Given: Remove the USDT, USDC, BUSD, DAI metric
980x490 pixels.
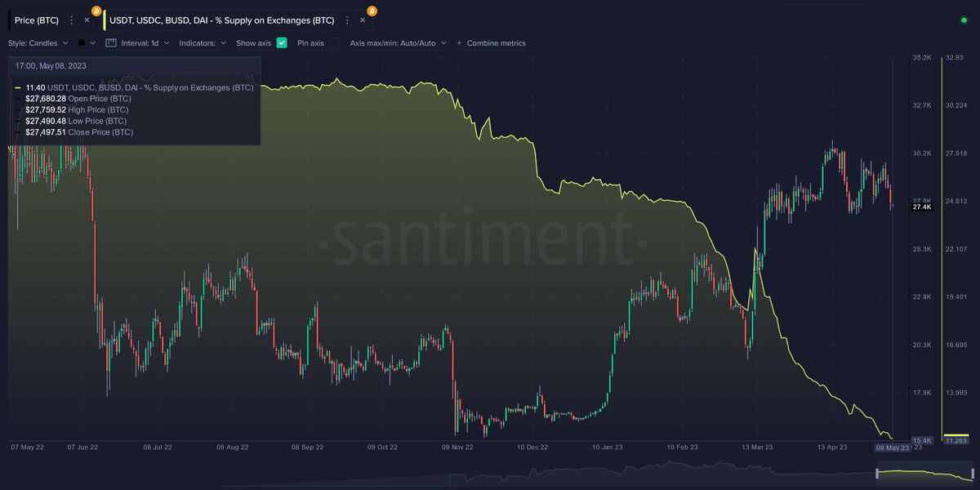Looking at the screenshot, I should coord(363,20).
